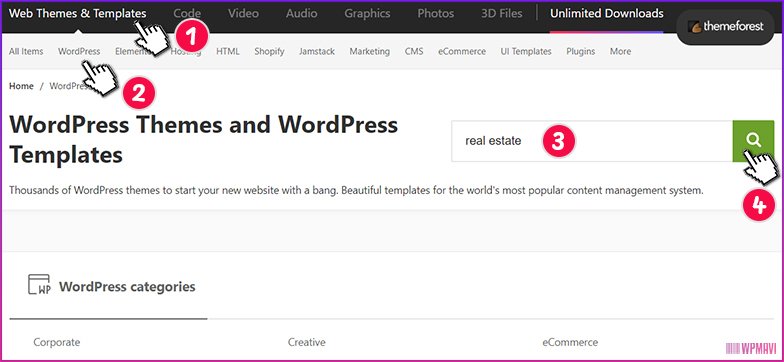Select WordPress in sub navigation
This screenshot has height=362, width=784.
(x=79, y=51)
